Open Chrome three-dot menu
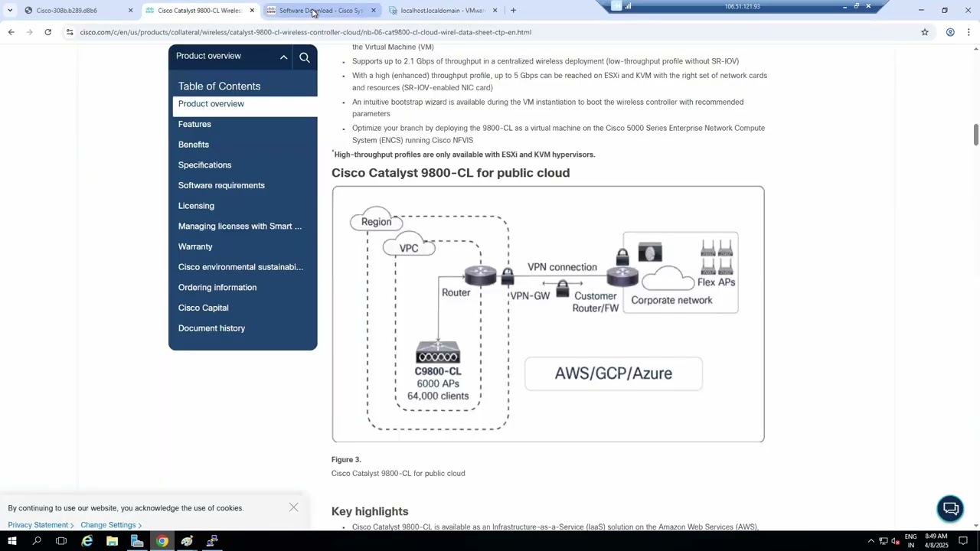 click(969, 32)
